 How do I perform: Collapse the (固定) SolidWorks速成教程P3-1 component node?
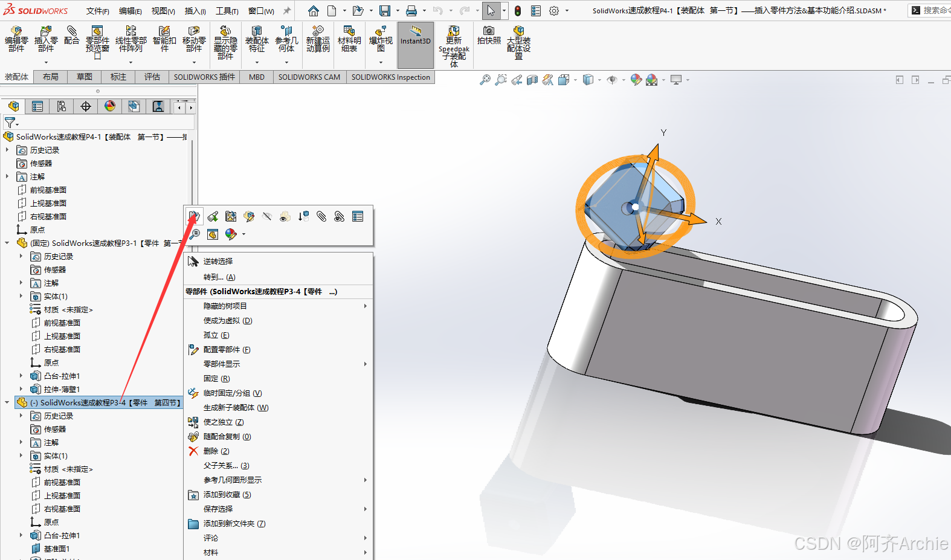tap(7, 243)
